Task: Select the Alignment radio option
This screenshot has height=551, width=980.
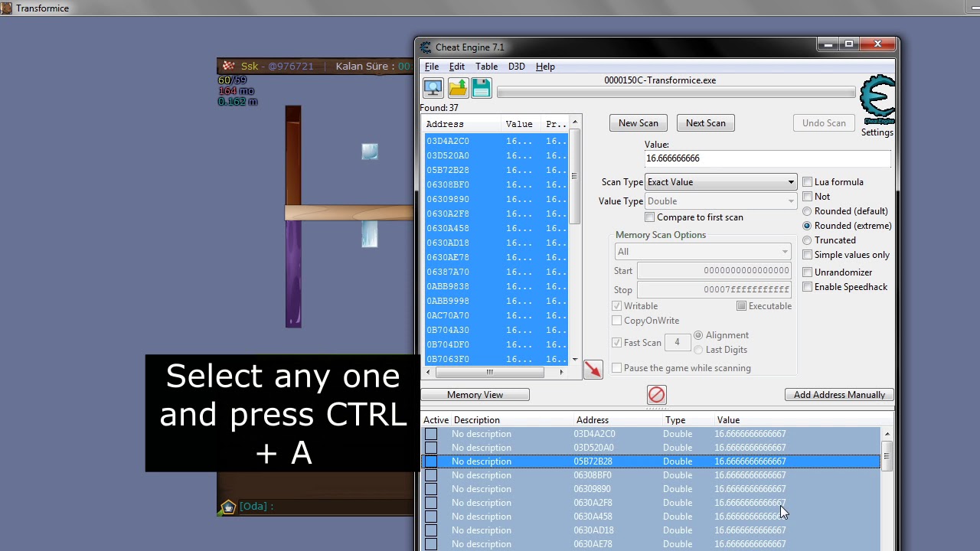Action: tap(698, 335)
